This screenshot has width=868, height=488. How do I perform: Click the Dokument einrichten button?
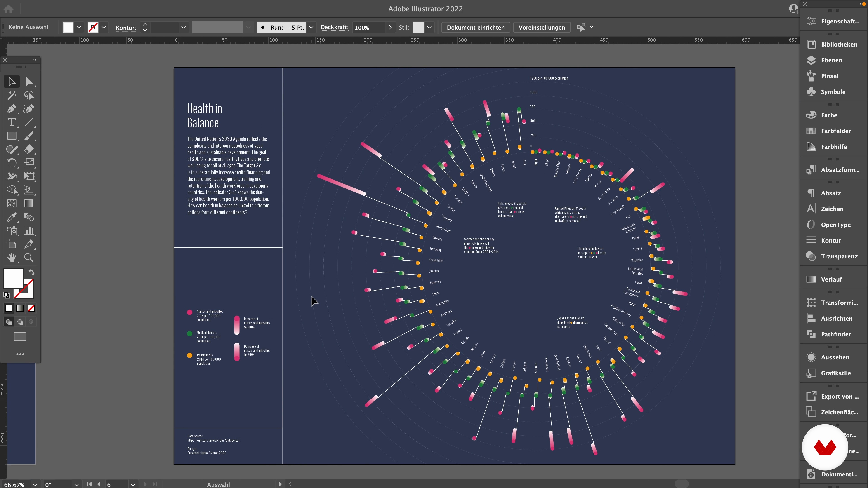(x=475, y=27)
